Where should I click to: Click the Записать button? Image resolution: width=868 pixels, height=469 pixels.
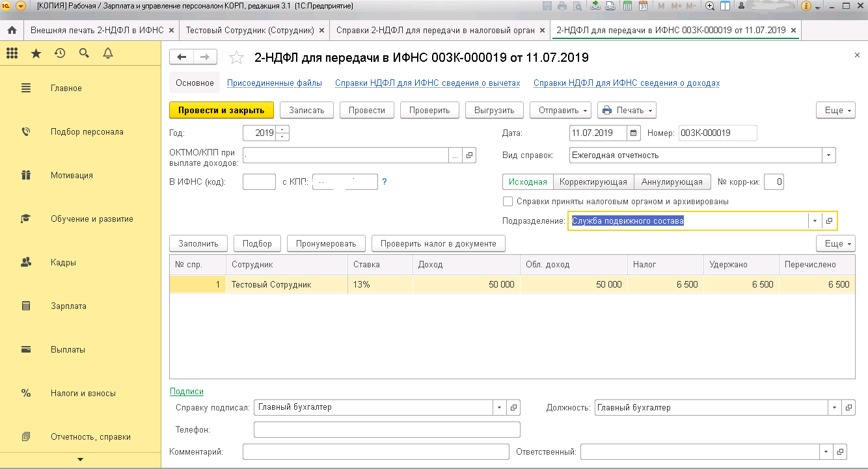click(x=306, y=110)
